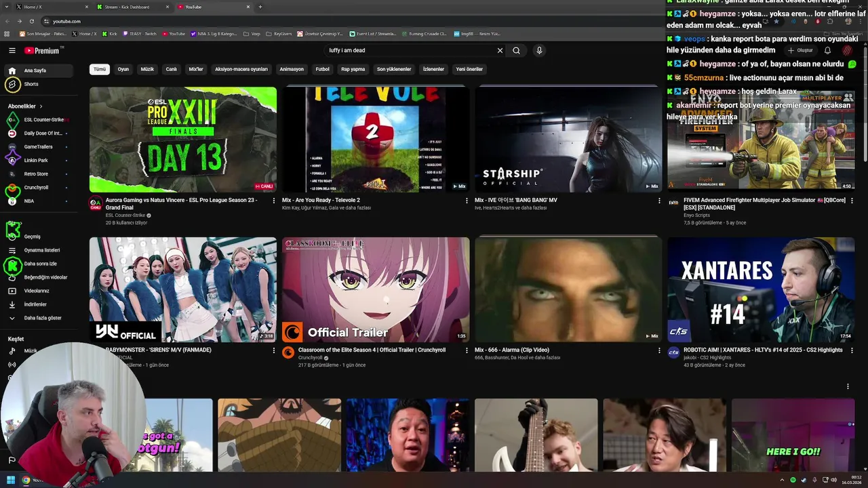Open the BABYMONSTER Sirens video thumbnail
Image resolution: width=868 pixels, height=488 pixels.
pyautogui.click(x=183, y=289)
